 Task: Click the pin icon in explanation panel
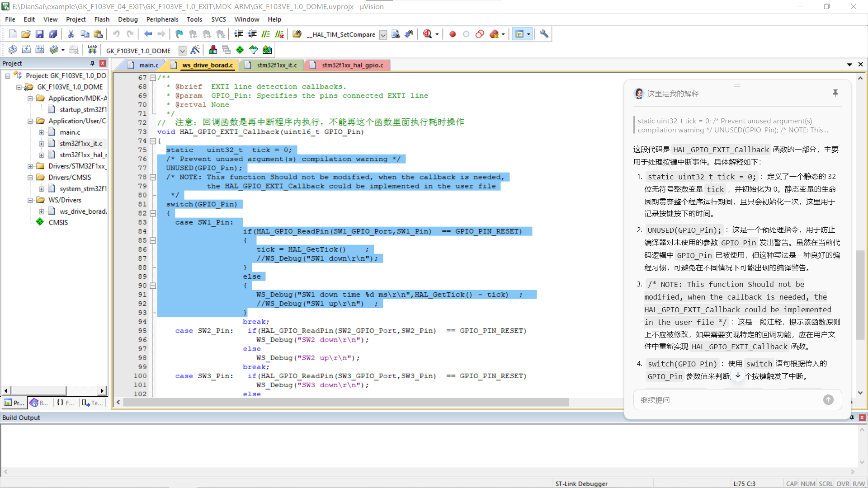[835, 93]
